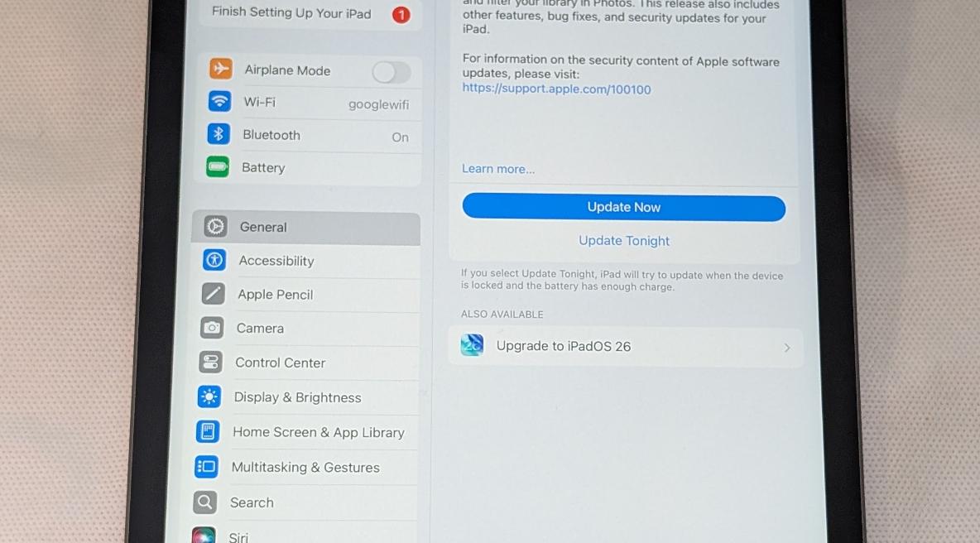
Task: Open Display & Brightness settings
Action: click(302, 397)
